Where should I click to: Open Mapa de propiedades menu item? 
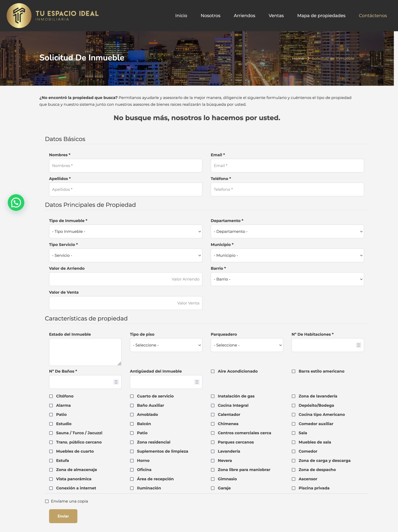click(x=321, y=16)
